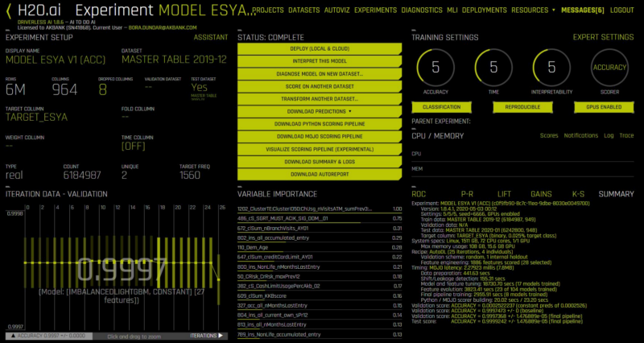Select variable 50_CRisk_CrRsk_maxPrev12

[320, 277]
